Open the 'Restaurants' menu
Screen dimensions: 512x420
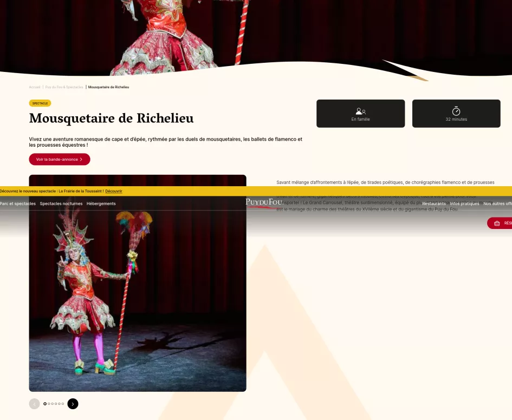point(433,204)
